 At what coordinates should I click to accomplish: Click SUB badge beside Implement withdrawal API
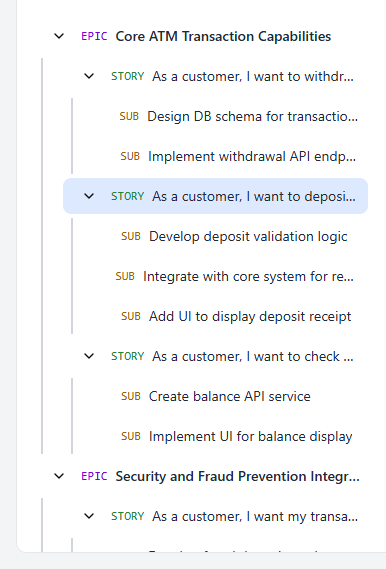pyautogui.click(x=130, y=156)
